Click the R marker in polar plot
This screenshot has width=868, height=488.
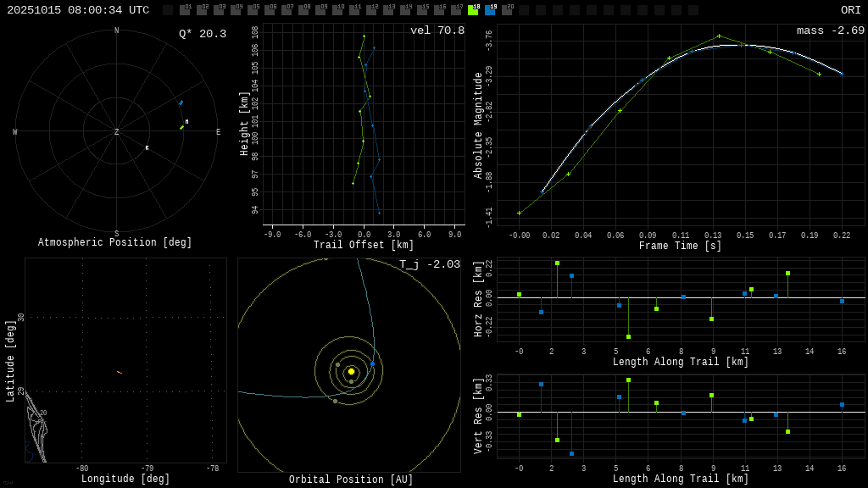click(x=147, y=148)
